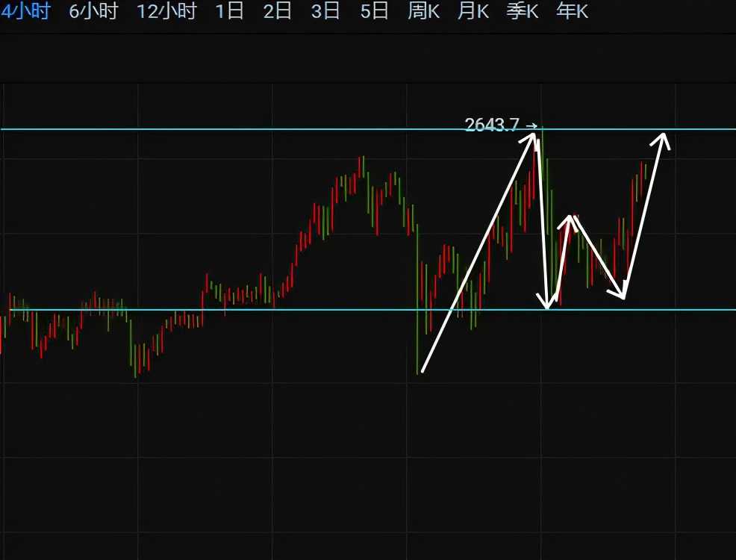Switch to the 1日 chart period
This screenshot has height=560, width=736.
tap(229, 12)
